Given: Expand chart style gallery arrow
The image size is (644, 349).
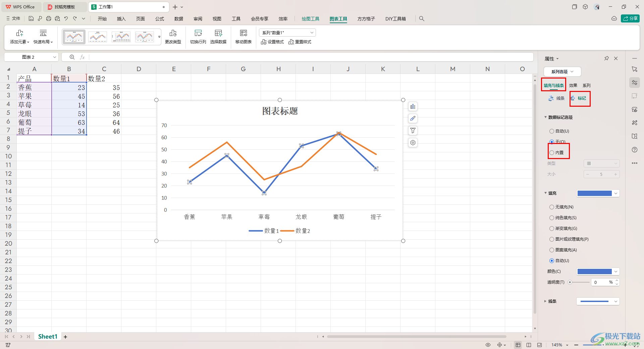Looking at the screenshot, I should click(x=159, y=37).
